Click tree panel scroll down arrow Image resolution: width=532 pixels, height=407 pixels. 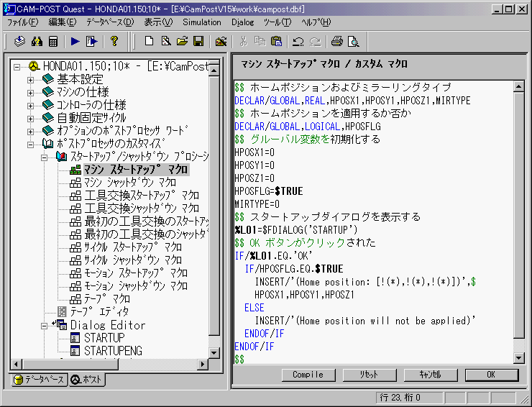(214, 352)
